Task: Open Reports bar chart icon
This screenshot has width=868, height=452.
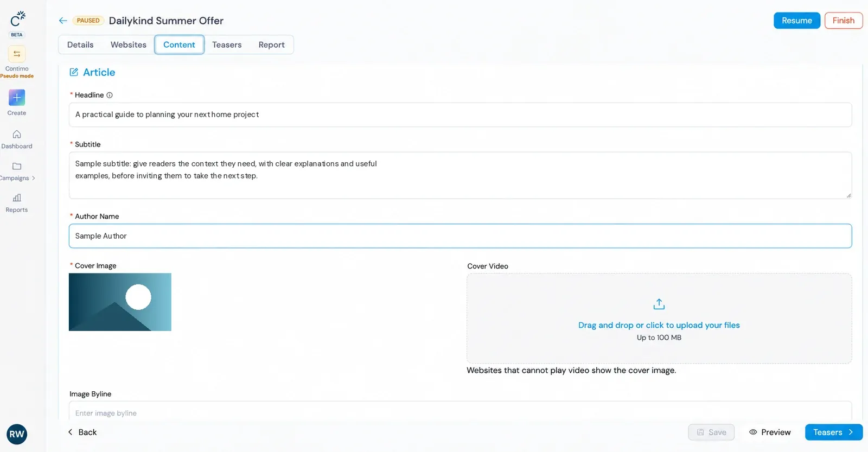Action: point(17,198)
